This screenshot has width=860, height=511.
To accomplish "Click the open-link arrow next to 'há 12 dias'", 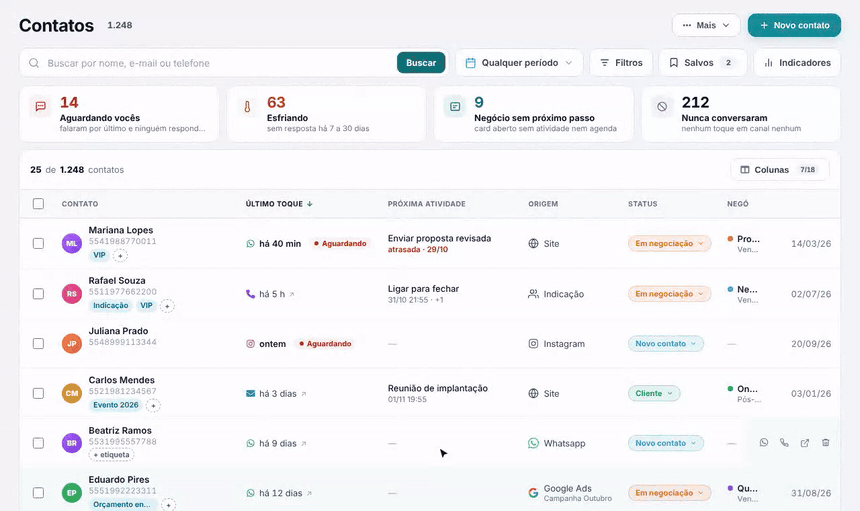I will point(309,493).
